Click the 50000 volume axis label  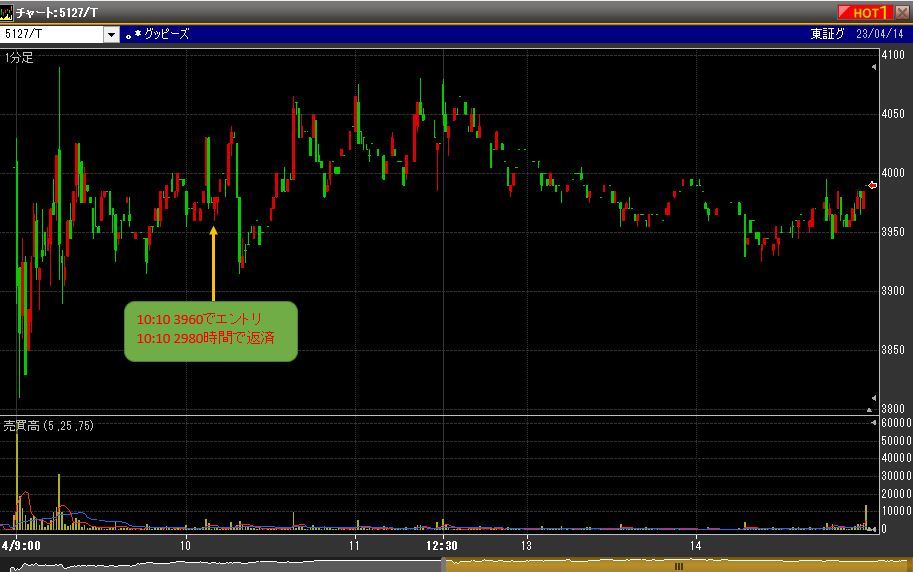[897, 440]
